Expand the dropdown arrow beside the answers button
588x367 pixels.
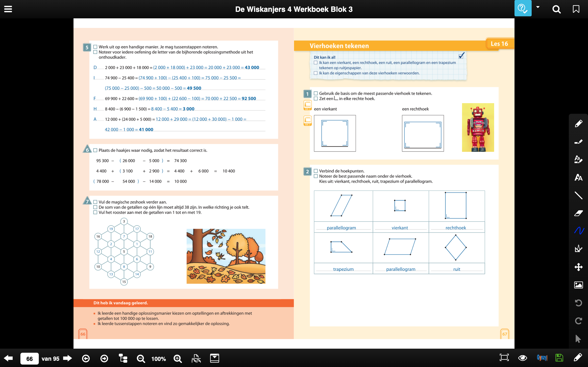[538, 7]
